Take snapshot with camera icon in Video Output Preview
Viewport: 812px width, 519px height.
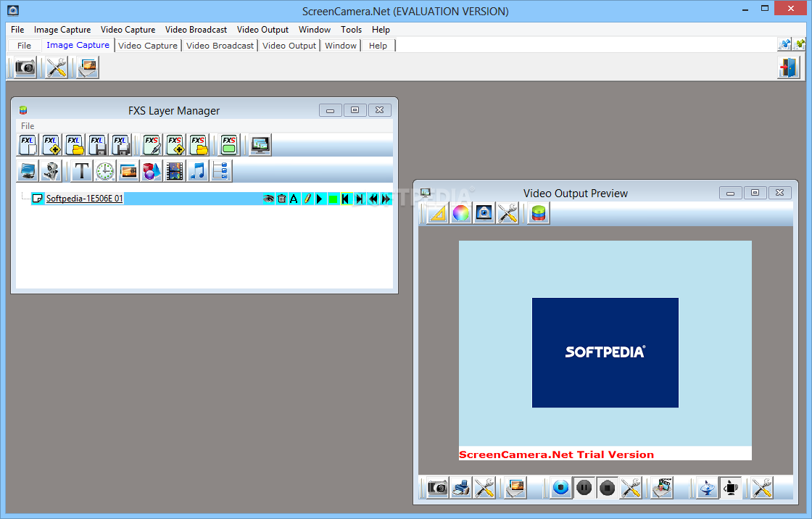(438, 487)
